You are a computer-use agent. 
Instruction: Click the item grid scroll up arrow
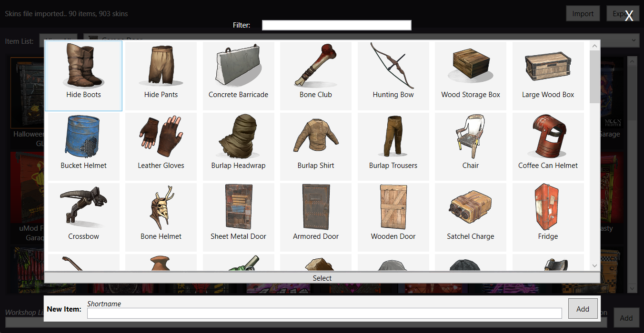pos(594,46)
